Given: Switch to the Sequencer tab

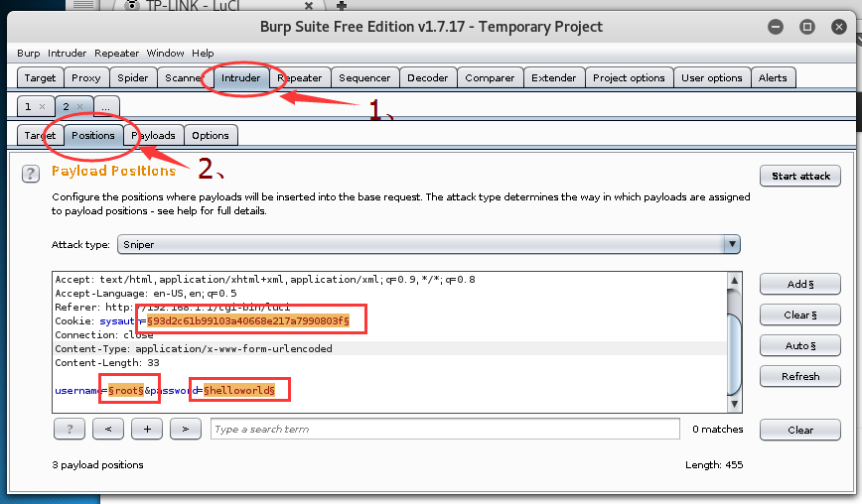Looking at the screenshot, I should click(364, 78).
